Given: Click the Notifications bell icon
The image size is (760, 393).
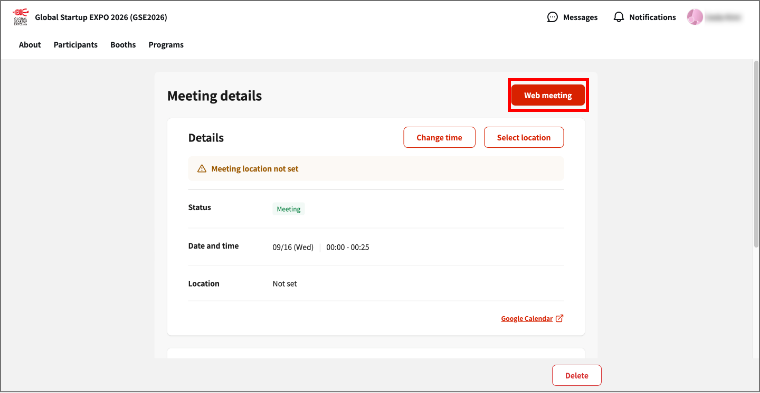Looking at the screenshot, I should 618,17.
